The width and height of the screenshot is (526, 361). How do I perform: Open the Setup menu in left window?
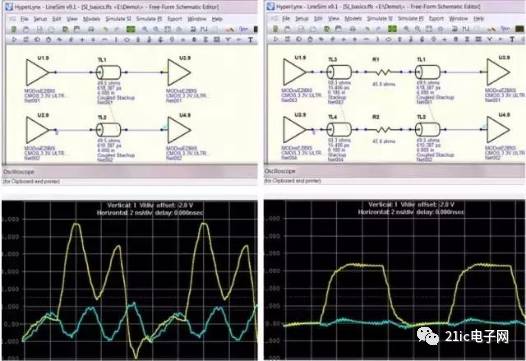(40, 19)
